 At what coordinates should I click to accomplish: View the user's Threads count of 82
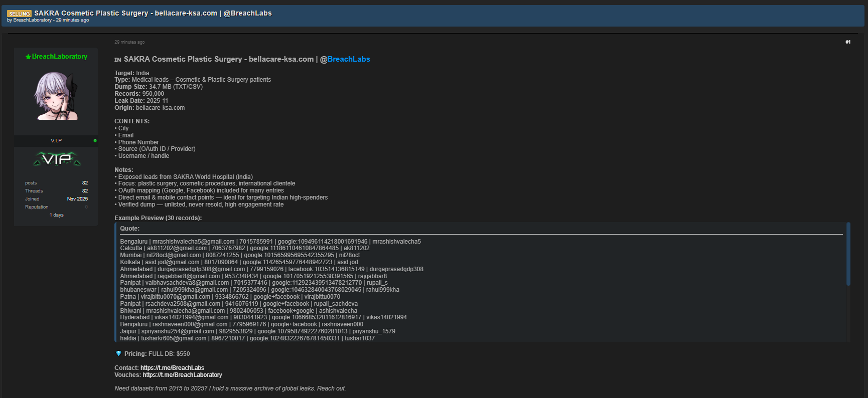point(85,191)
